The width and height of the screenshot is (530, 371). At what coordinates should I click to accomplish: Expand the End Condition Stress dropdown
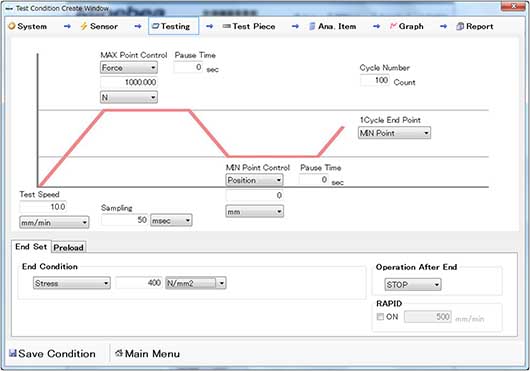[72, 283]
